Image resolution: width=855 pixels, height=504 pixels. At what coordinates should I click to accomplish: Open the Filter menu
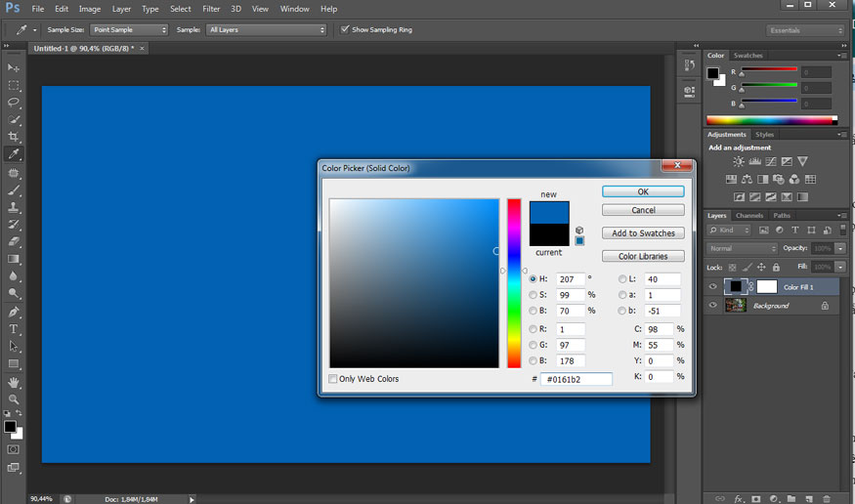coord(211,9)
